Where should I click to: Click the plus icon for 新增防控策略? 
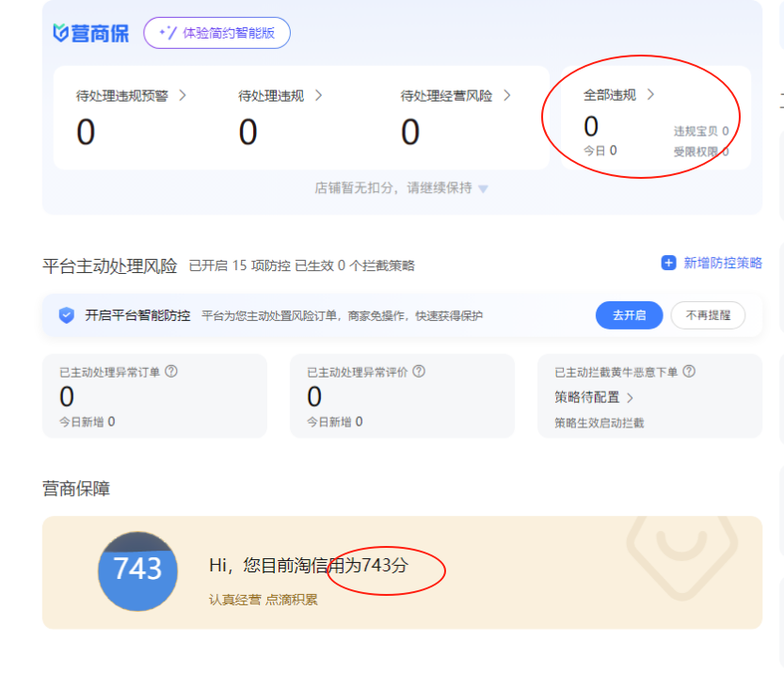point(668,264)
